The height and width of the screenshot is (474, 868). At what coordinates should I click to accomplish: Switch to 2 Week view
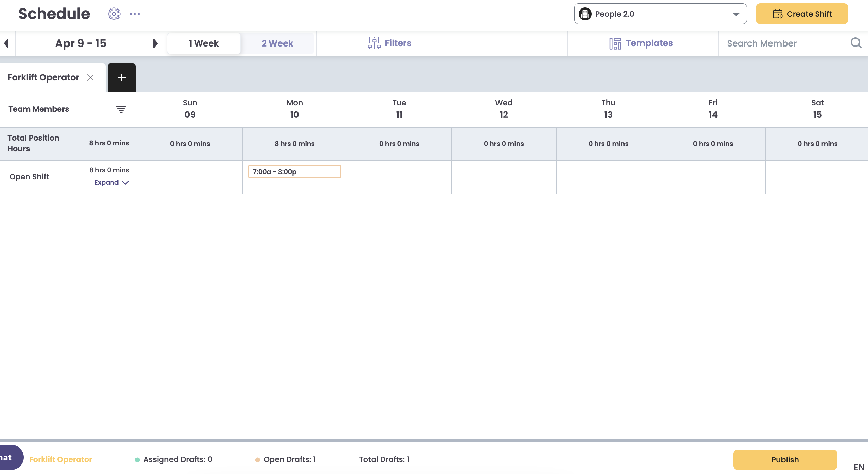coord(277,43)
